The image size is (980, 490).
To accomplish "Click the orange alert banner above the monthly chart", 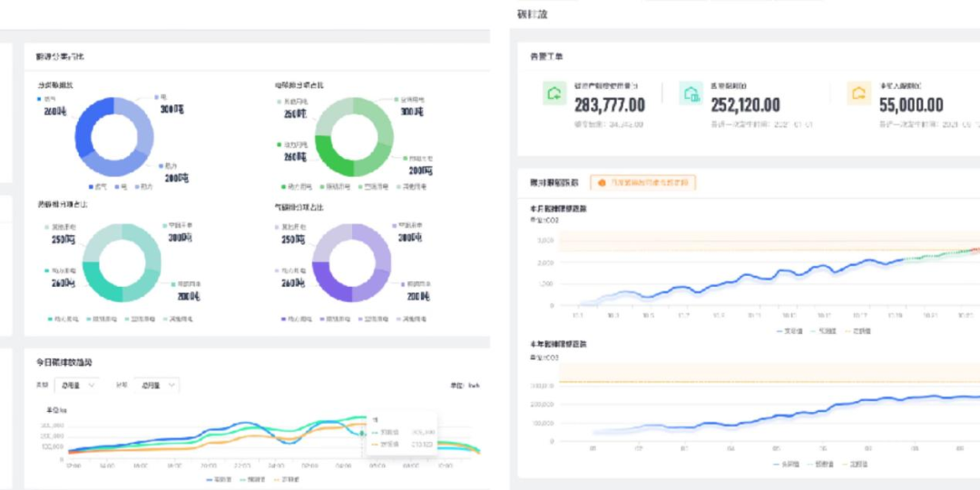I will 642,182.
